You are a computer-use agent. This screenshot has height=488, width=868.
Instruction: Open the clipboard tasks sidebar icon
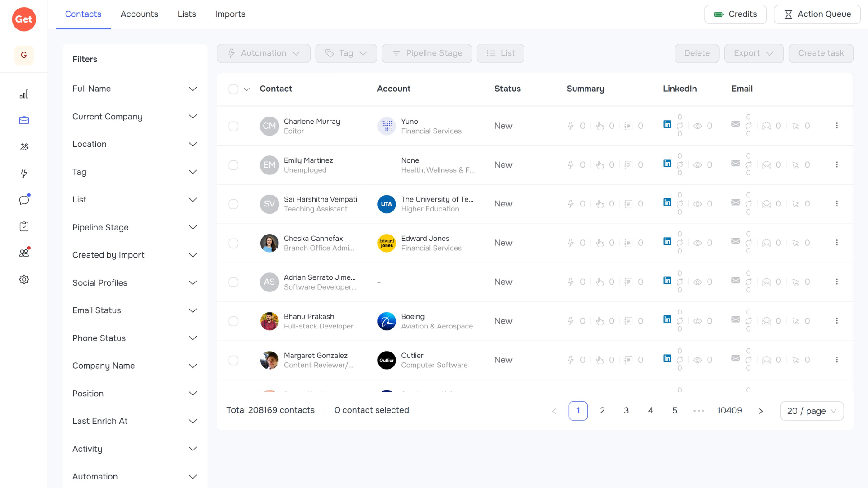[x=24, y=226]
